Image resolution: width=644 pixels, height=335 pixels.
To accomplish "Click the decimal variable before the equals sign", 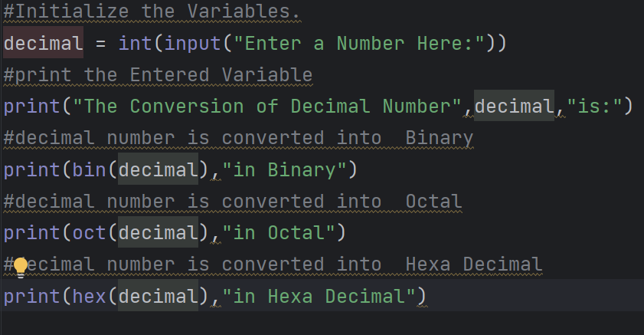I will tap(43, 43).
